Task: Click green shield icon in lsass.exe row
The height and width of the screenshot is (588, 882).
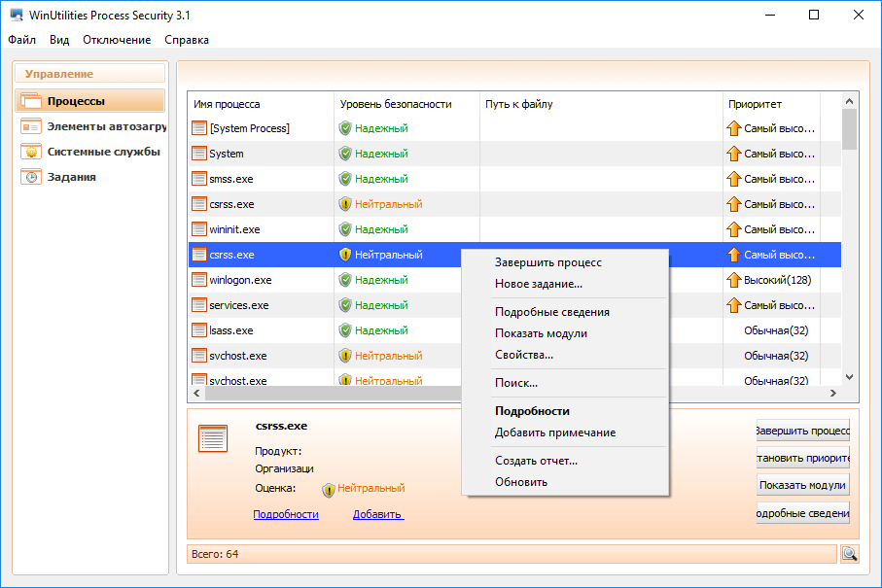Action: point(345,330)
